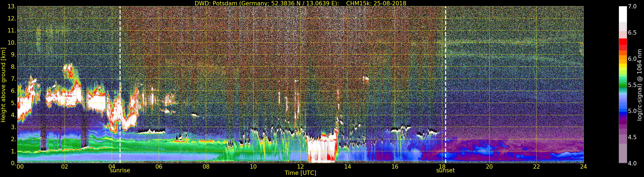The image size is (644, 177).
Task: Click the white cloud peak at 8 km near 02 UTC
Action: point(68,68)
